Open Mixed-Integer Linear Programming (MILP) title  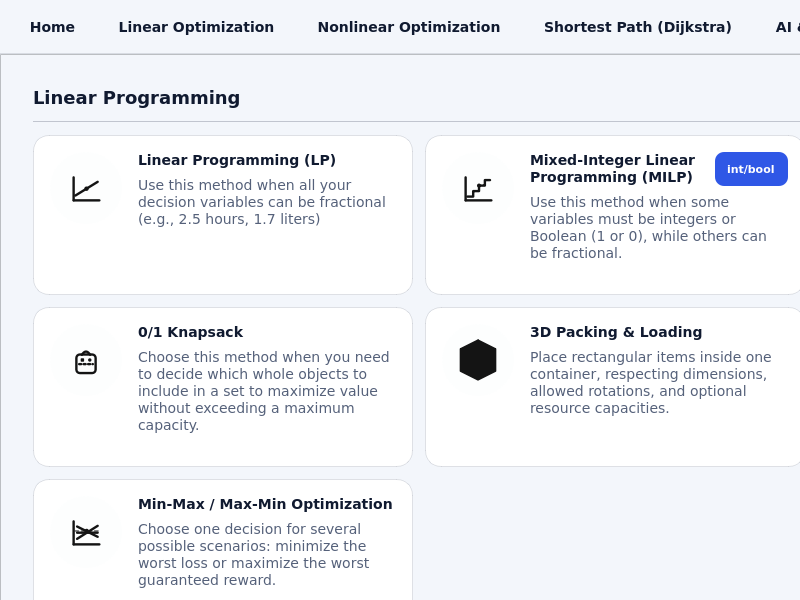pyautogui.click(x=612, y=168)
